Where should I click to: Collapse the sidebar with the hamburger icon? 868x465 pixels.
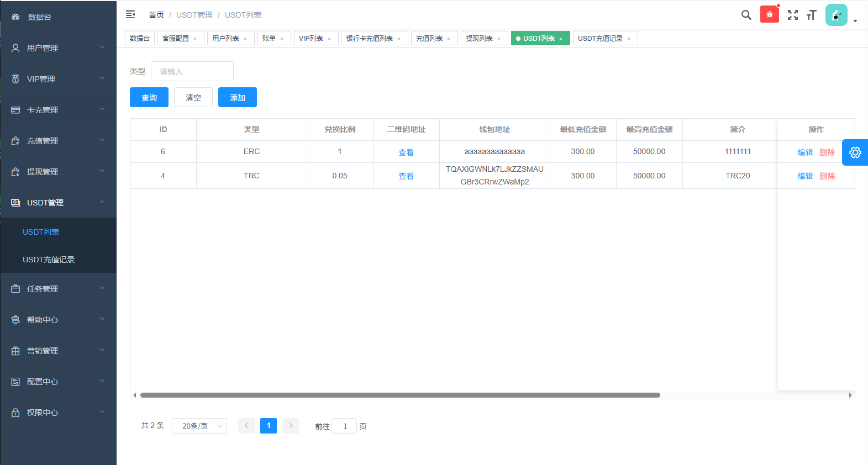pyautogui.click(x=130, y=15)
